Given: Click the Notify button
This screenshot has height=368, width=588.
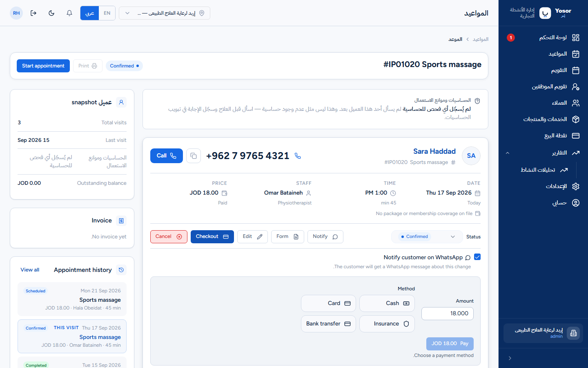Looking at the screenshot, I should pyautogui.click(x=325, y=237).
